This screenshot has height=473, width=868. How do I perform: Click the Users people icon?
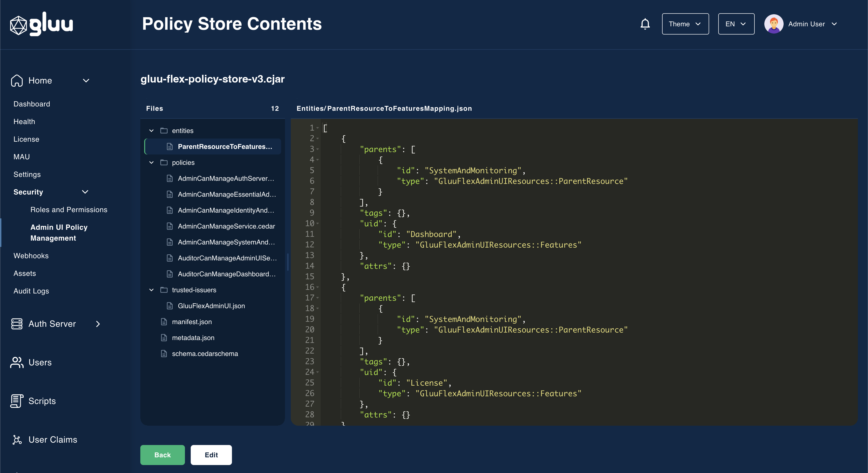pos(17,362)
